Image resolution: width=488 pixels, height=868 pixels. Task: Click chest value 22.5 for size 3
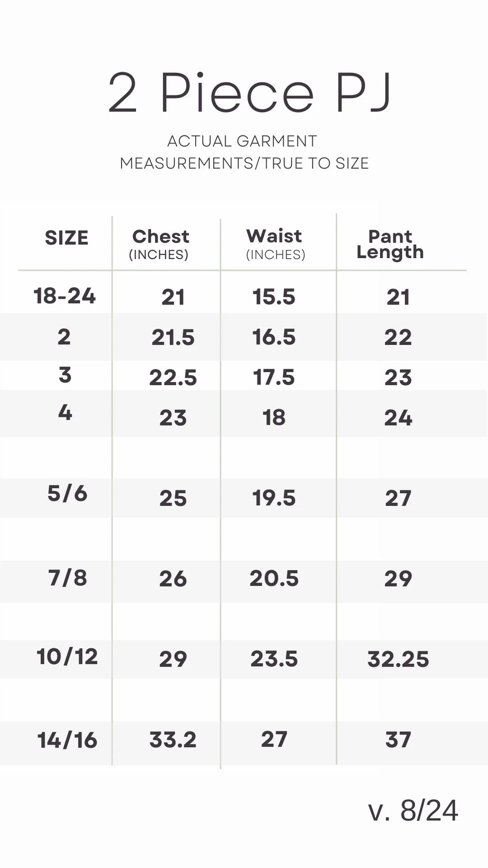(x=173, y=378)
